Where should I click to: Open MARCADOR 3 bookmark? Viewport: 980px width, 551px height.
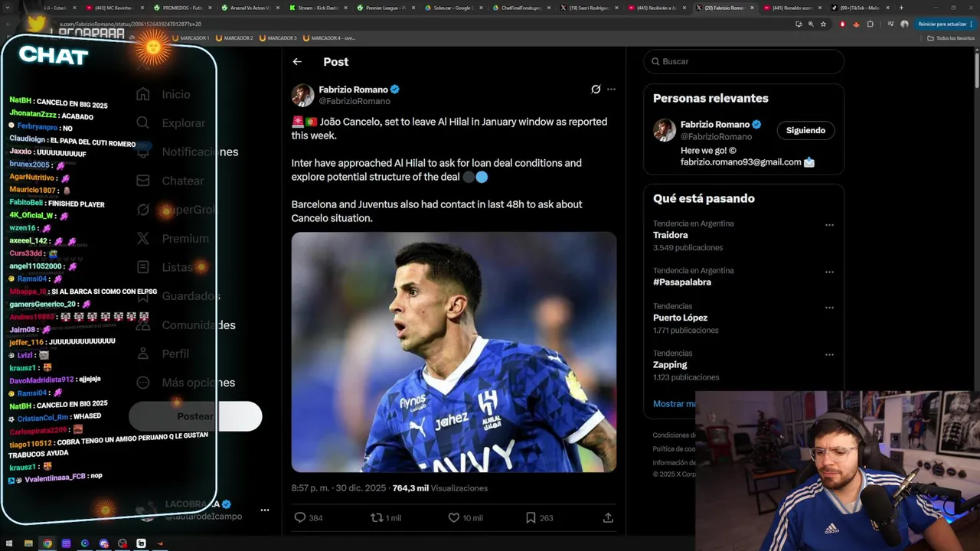click(278, 37)
